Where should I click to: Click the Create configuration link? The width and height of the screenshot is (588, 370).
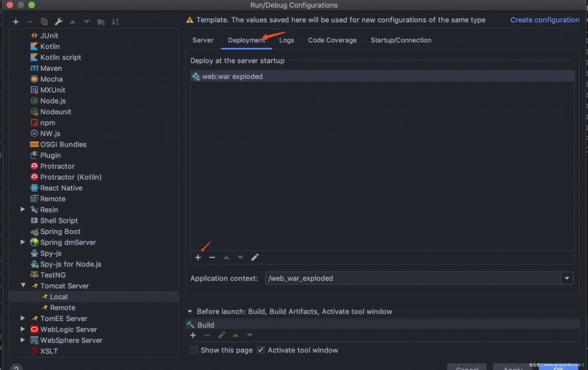[x=544, y=19]
